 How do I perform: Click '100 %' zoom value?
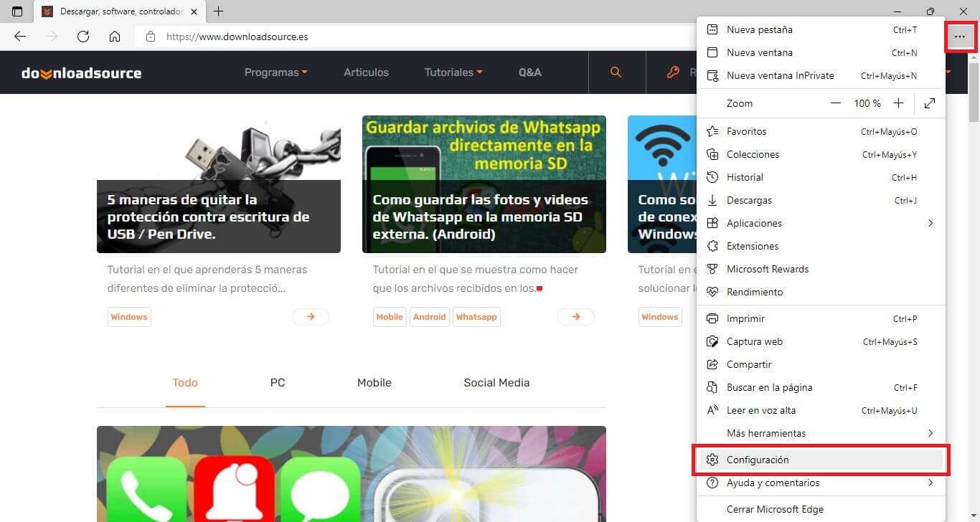click(867, 103)
